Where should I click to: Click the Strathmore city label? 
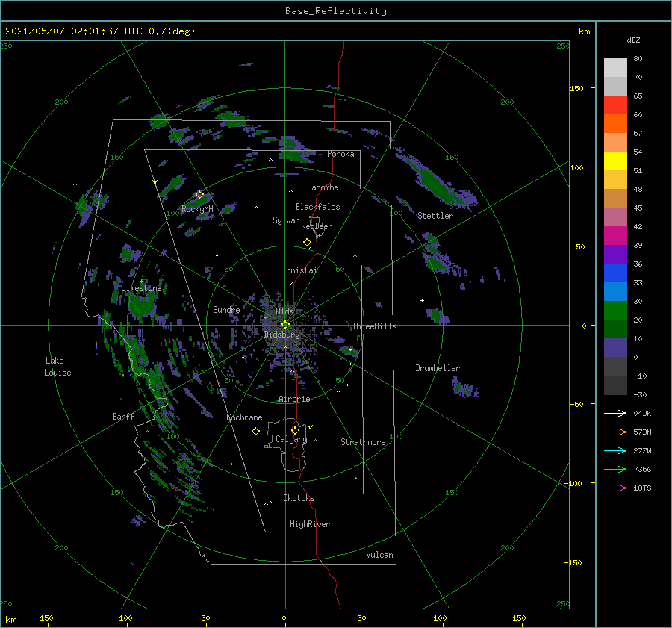(x=363, y=442)
